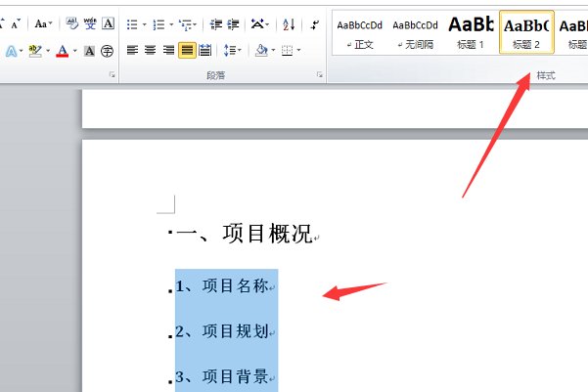Apply the 标题 1 style
This screenshot has width=588, height=392.
point(471,33)
